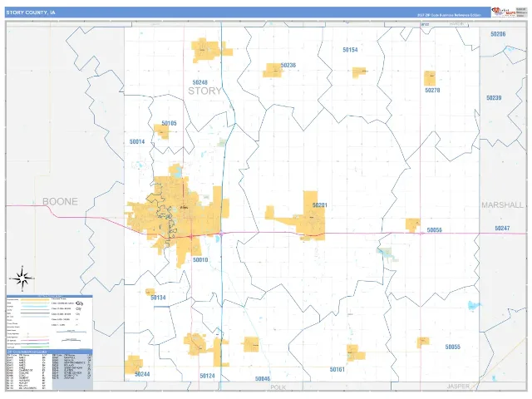Select ZIP code label 50247

pyautogui.click(x=502, y=229)
